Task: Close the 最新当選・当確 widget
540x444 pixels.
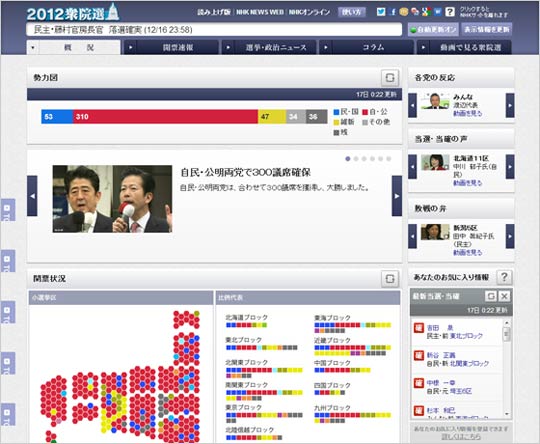Action: (504, 296)
